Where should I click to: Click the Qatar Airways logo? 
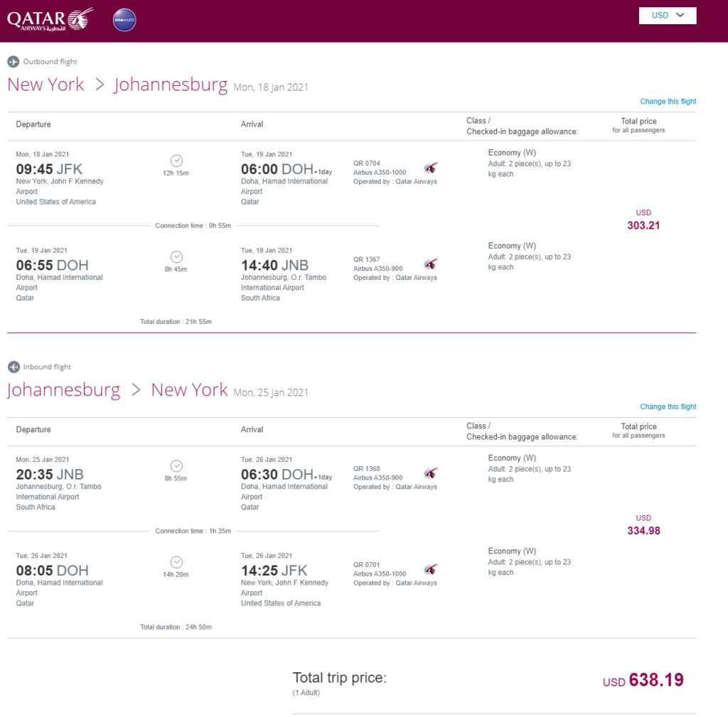(50, 19)
